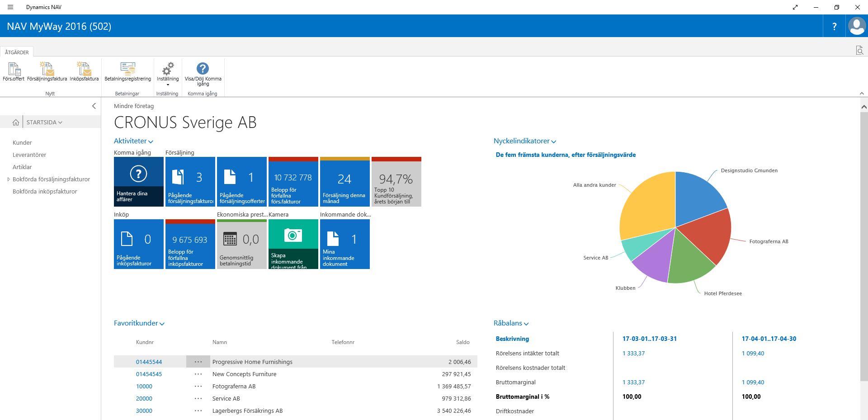Open Belopp för förfallna förs.fakturor tile

coord(293,182)
